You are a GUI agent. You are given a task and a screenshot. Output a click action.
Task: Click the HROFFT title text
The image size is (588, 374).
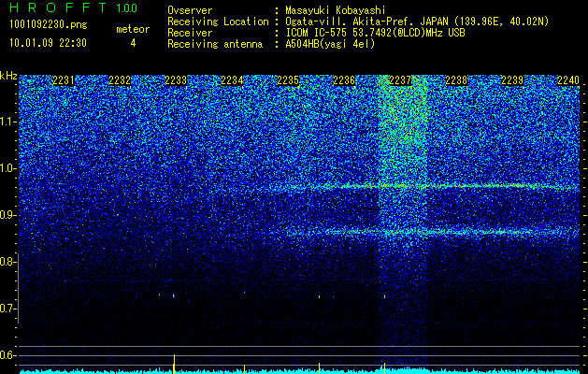58,7
